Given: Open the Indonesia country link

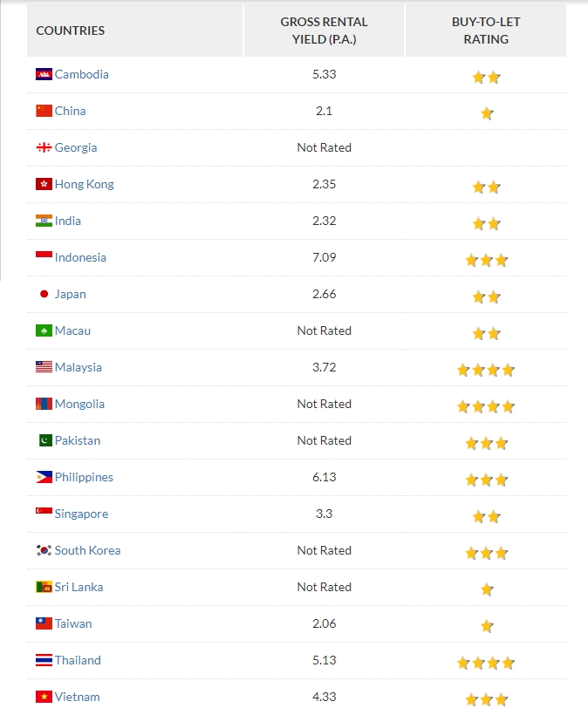Looking at the screenshot, I should tap(80, 257).
